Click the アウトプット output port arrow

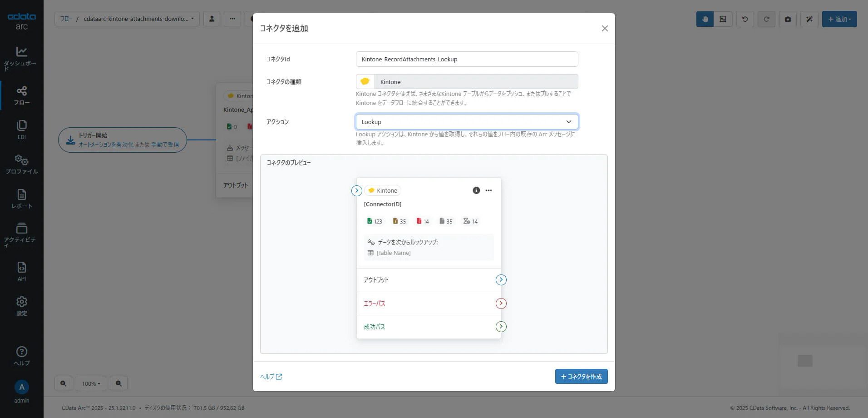pos(501,280)
